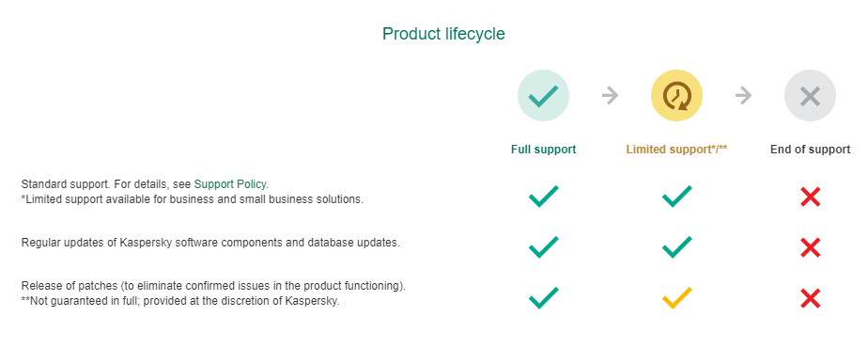Click the yellow checkmark for patch releases
Image resolution: width=868 pixels, height=364 pixels.
pyautogui.click(x=676, y=298)
